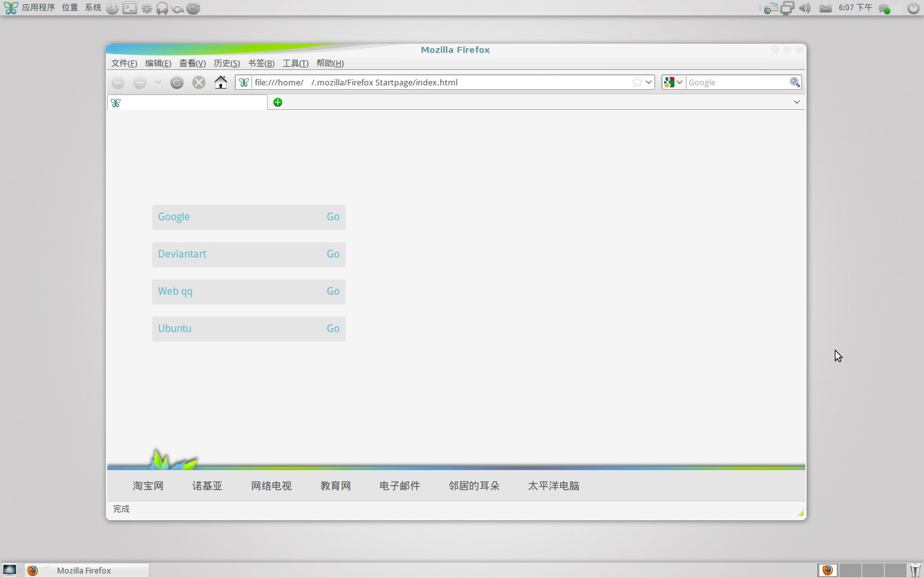This screenshot has width=924, height=578.
Task: Click the Firefox back navigation button
Action: pyautogui.click(x=118, y=82)
